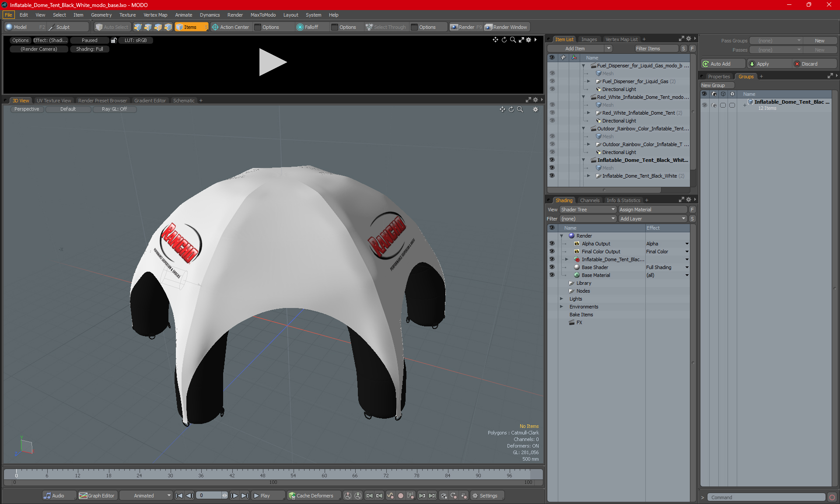Jump to last frame

245,496
